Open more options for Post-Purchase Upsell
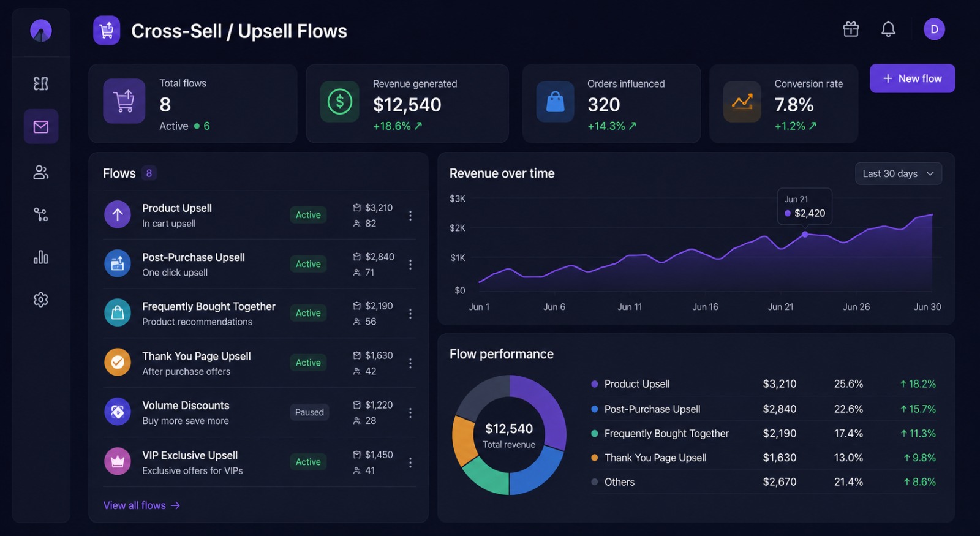 click(410, 265)
